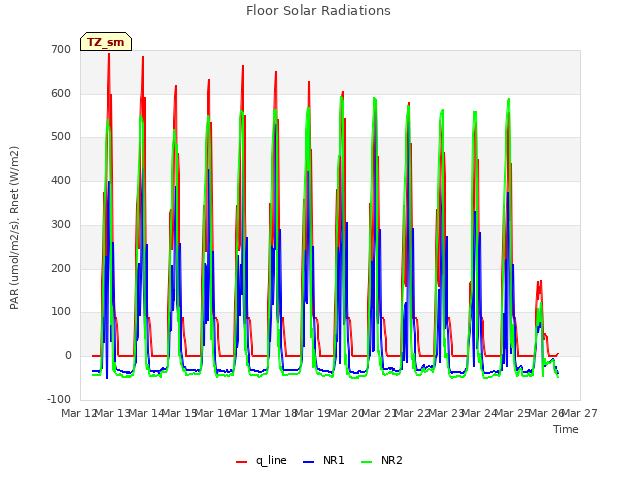Click the 500 y-axis tick label
Viewport: 640px width, 480px height.
point(61,137)
